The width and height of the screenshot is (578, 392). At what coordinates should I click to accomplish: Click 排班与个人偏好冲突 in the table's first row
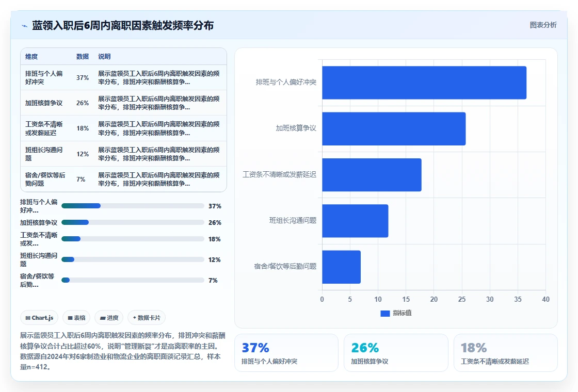coord(44,78)
